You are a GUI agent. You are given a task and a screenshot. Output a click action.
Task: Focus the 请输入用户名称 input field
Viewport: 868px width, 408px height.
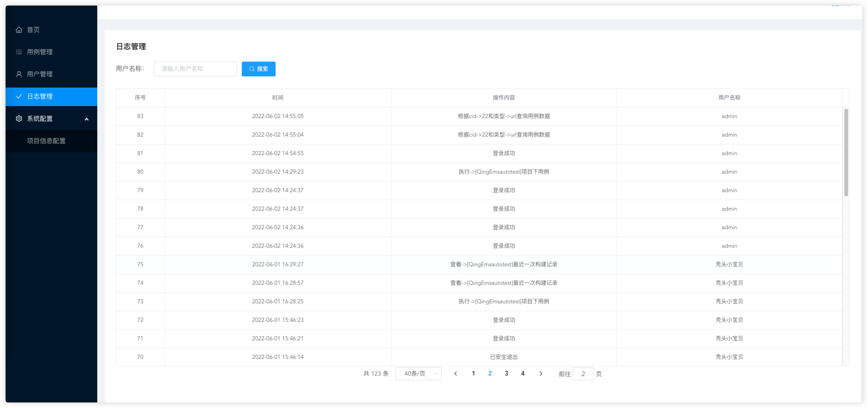(195, 69)
